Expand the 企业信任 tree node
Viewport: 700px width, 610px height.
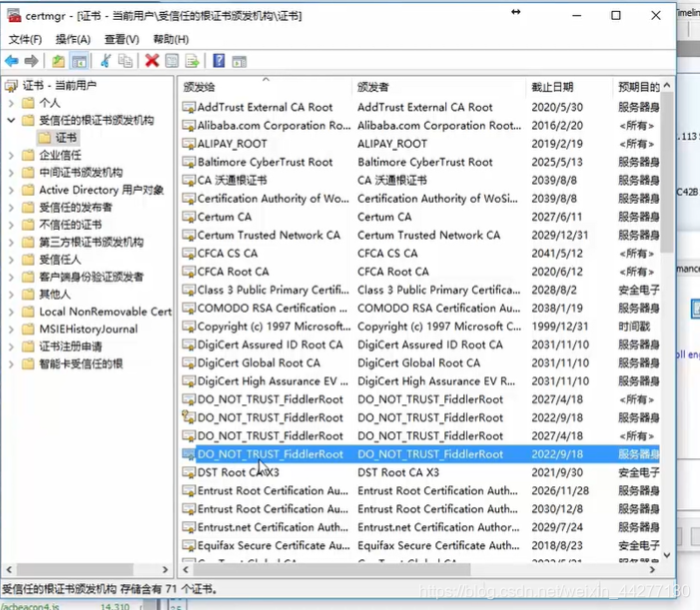11,156
